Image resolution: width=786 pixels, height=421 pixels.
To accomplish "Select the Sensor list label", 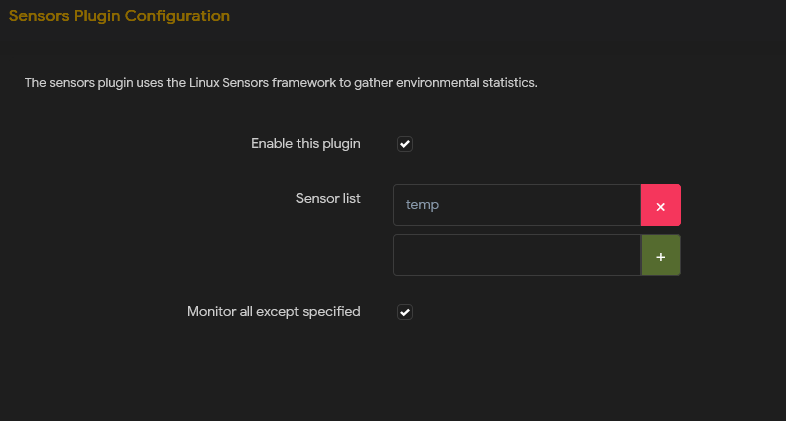I will click(x=328, y=198).
